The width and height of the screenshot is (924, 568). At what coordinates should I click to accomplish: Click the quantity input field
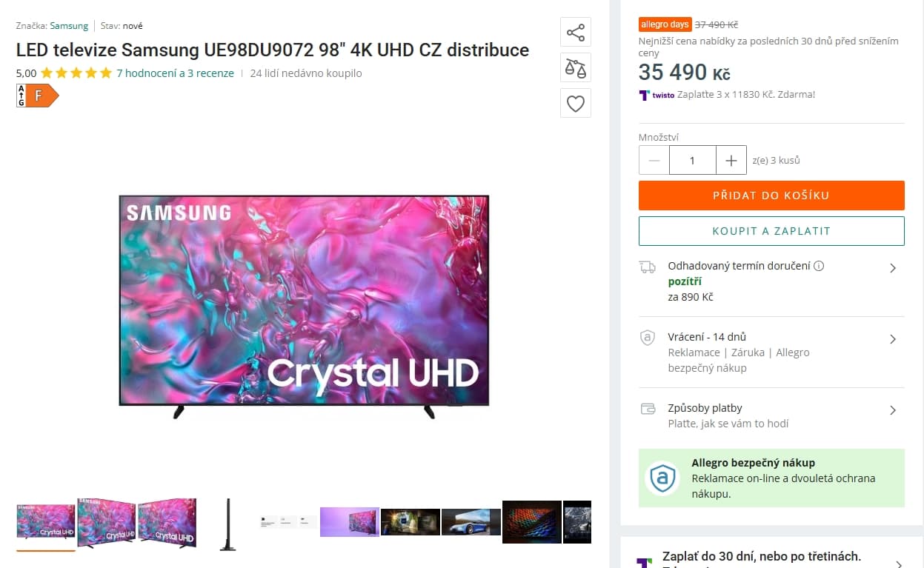(x=692, y=161)
